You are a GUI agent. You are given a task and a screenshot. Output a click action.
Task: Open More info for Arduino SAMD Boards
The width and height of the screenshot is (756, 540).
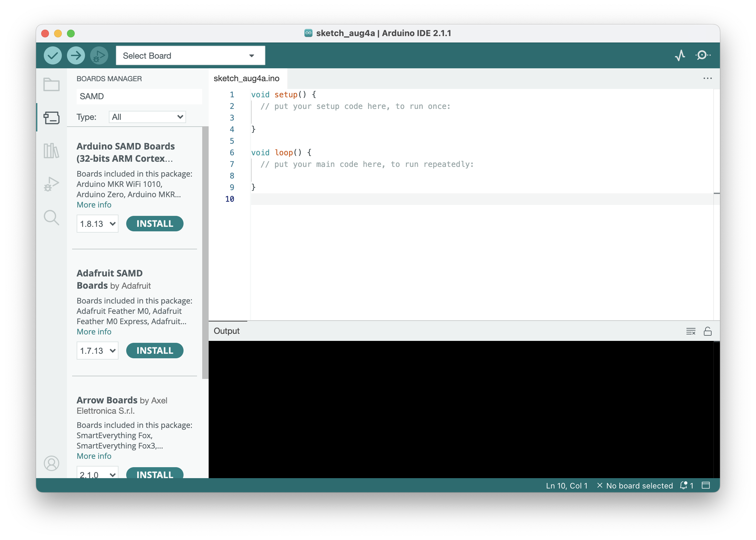pyautogui.click(x=94, y=205)
